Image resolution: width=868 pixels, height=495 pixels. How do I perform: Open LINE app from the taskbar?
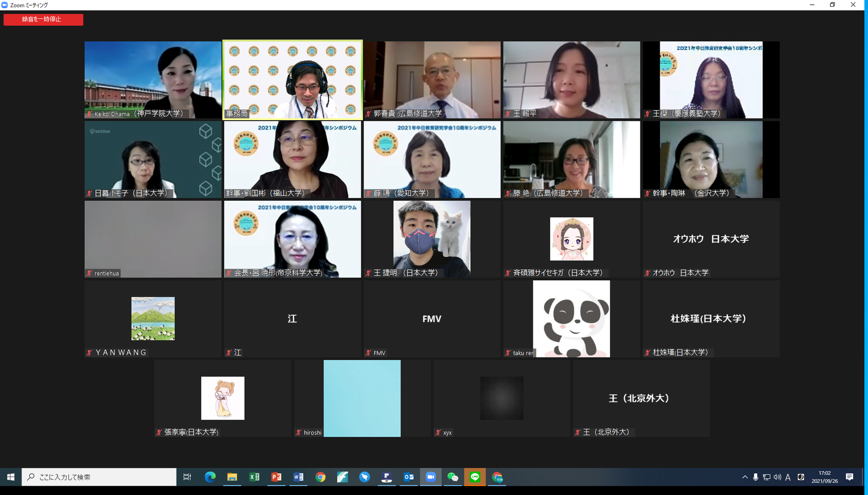475,477
